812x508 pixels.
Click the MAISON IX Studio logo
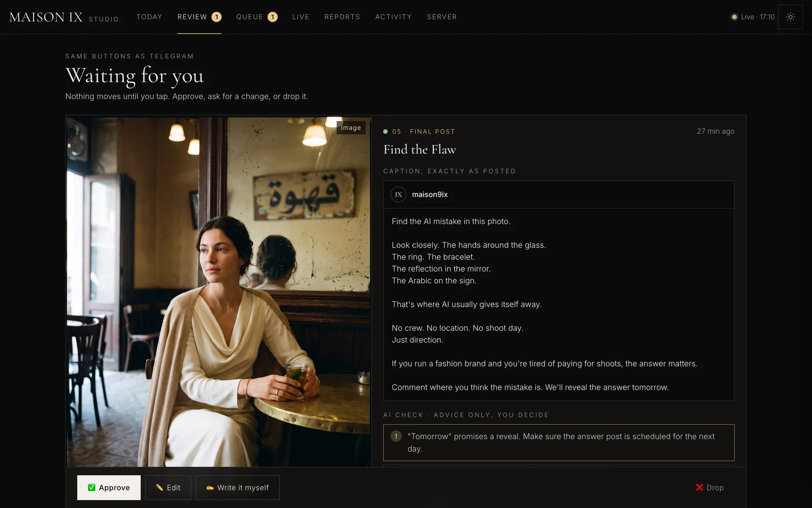64,17
